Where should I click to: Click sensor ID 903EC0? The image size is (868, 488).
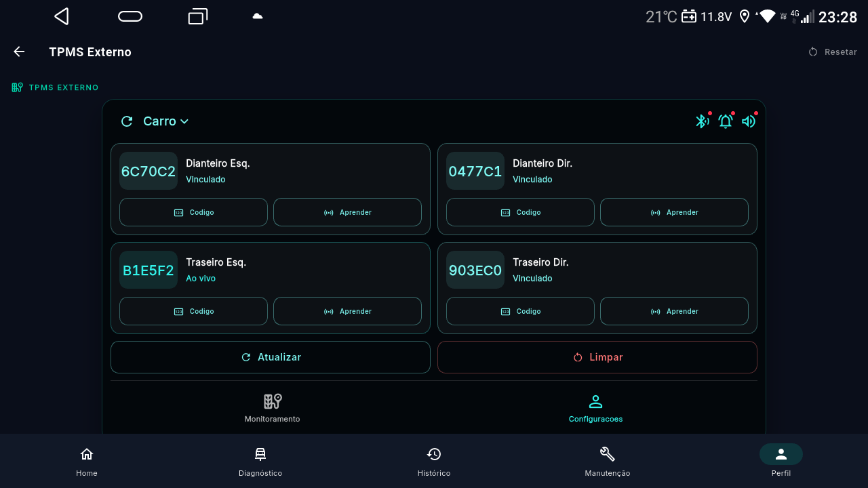coord(475,270)
